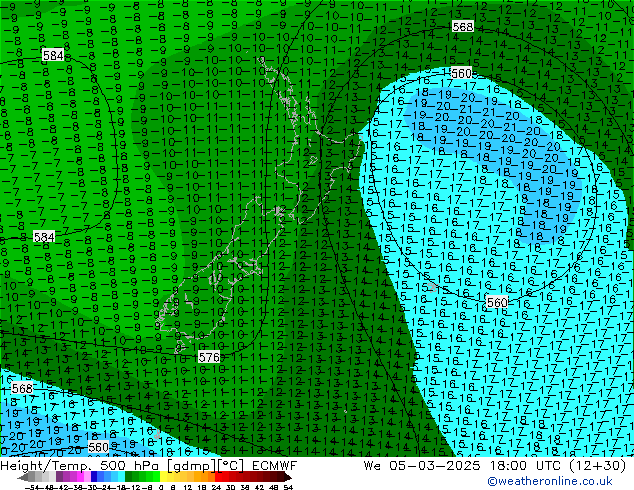The height and width of the screenshot is (490, 634).
Task: Click the ECMWF model name text
Action: [x=270, y=466]
